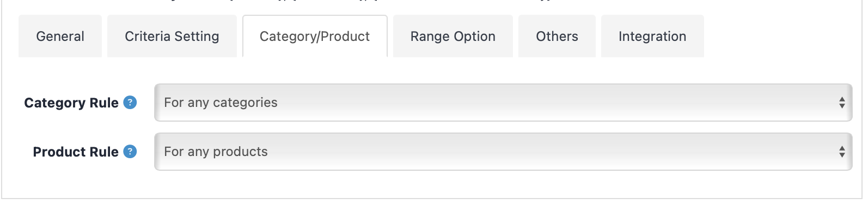Image resolution: width=868 pixels, height=216 pixels.
Task: Click the Category Rule label
Action: 71,103
